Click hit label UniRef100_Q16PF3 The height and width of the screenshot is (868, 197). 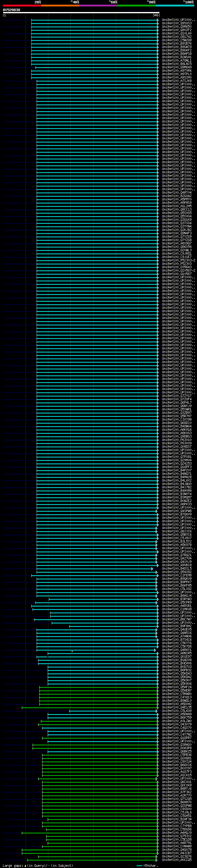[177, 467]
